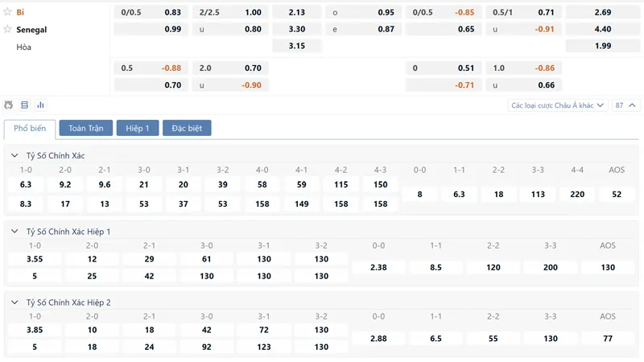
Task: Select first half Bỉ win 2.69
Action: pyautogui.click(x=602, y=12)
